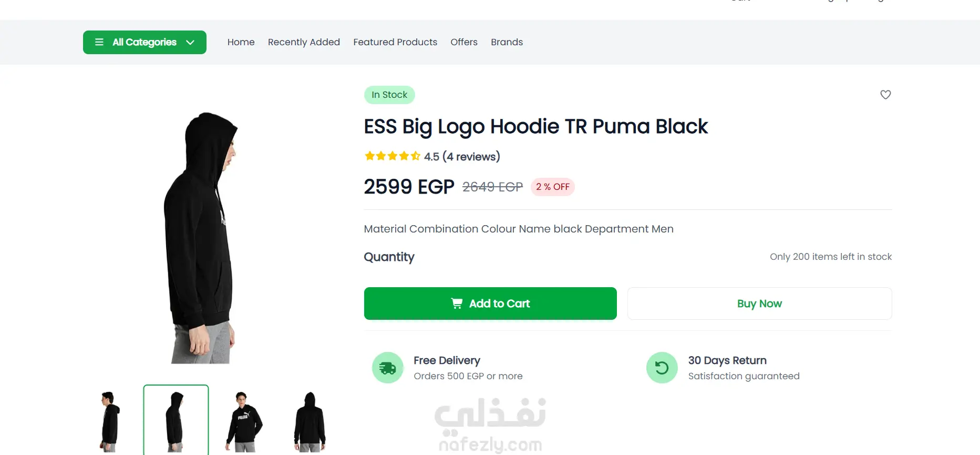Viewport: 980px width, 455px height.
Task: Expand the All Categories chevron arrow
Action: pos(190,43)
